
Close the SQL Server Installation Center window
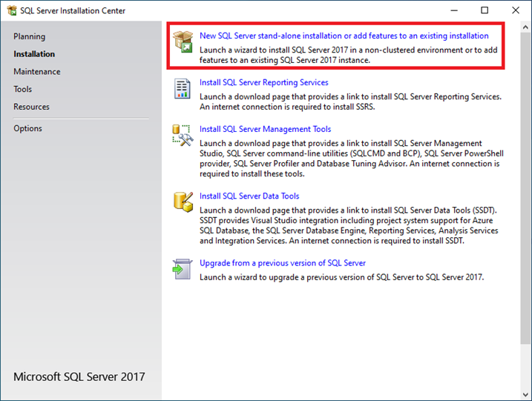(516, 10)
